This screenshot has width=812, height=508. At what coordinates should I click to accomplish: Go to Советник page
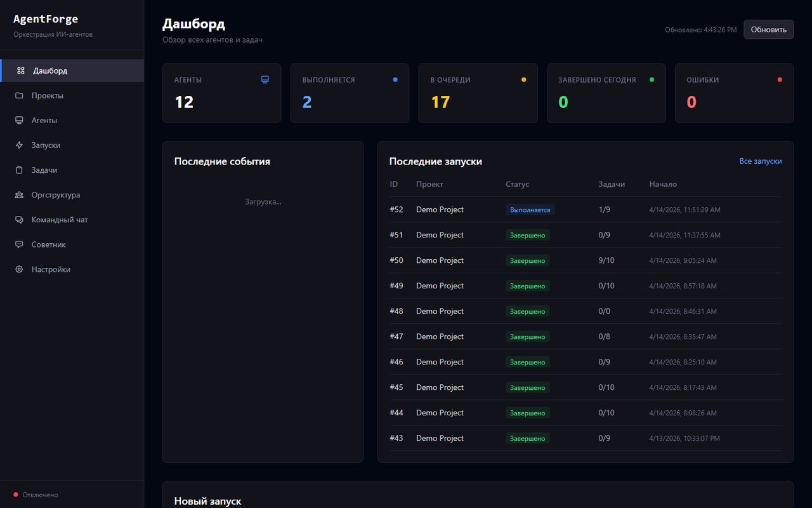pyautogui.click(x=72, y=244)
